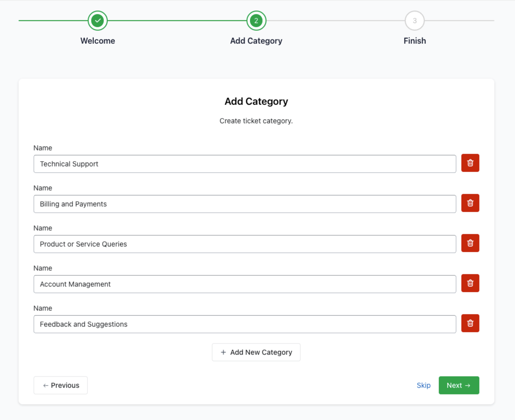Click step 3 Finish circle
The height and width of the screenshot is (420, 515).
(414, 21)
